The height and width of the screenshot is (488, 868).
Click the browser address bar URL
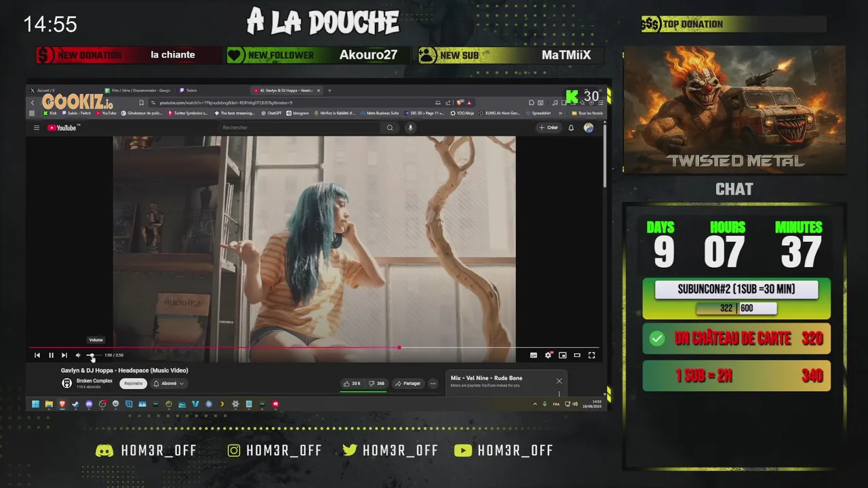coord(226,102)
